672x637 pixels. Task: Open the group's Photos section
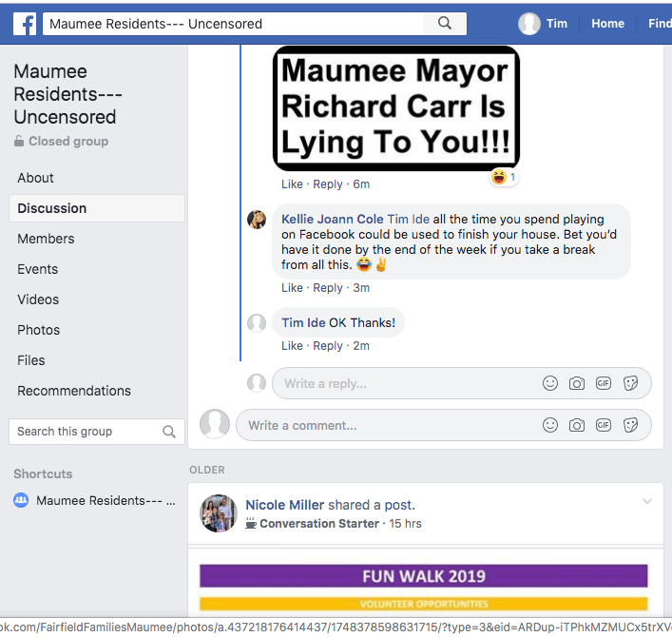click(38, 330)
